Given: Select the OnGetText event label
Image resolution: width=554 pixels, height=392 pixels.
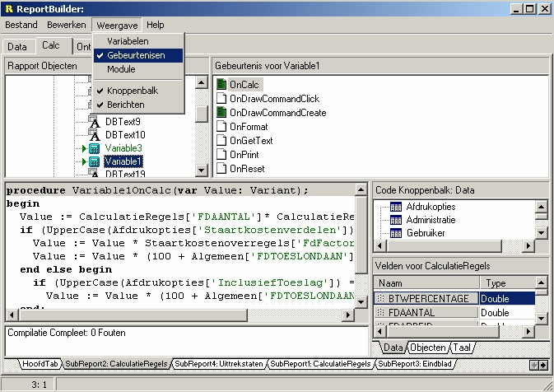Looking at the screenshot, I should 251,141.
